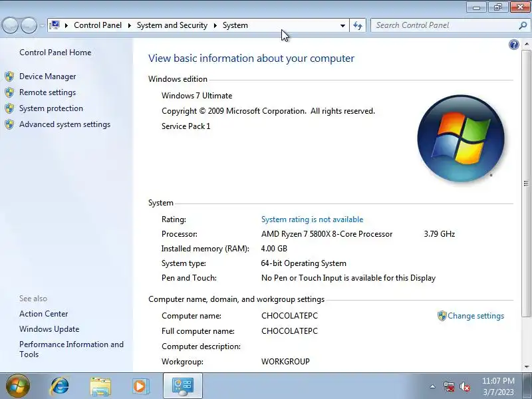Click System in the breadcrumb
532x399 pixels.
(x=235, y=25)
